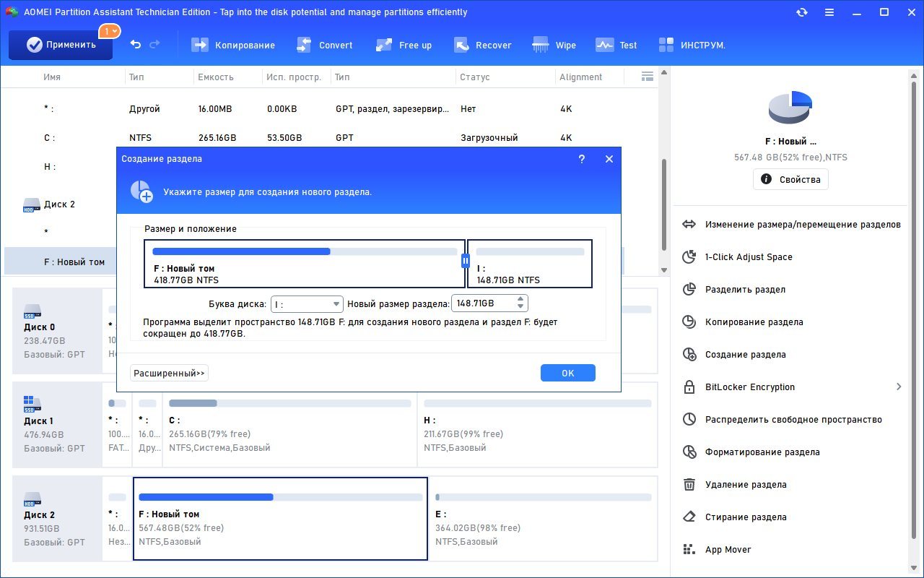
Task: Refresh the disk list
Action: click(801, 12)
